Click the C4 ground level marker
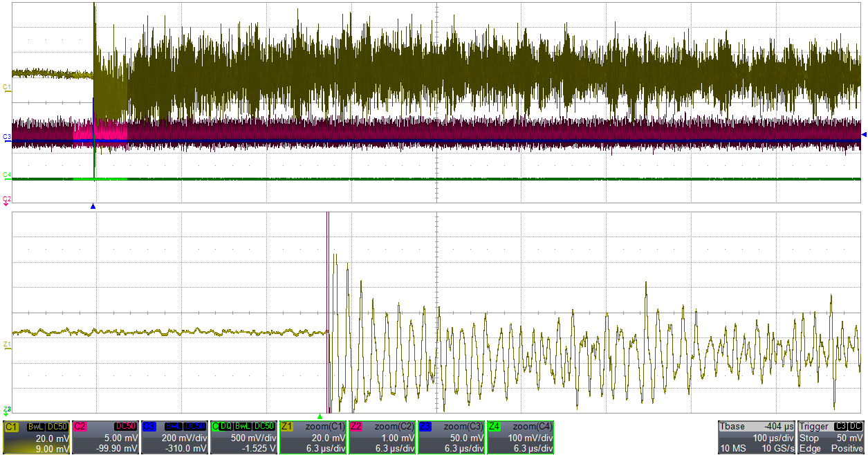 pyautogui.click(x=7, y=175)
